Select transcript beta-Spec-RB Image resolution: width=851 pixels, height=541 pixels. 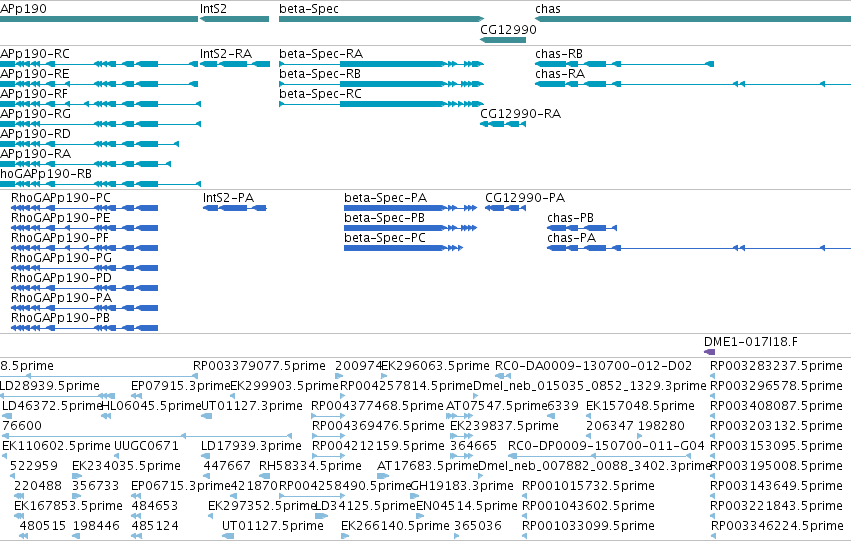point(381,84)
